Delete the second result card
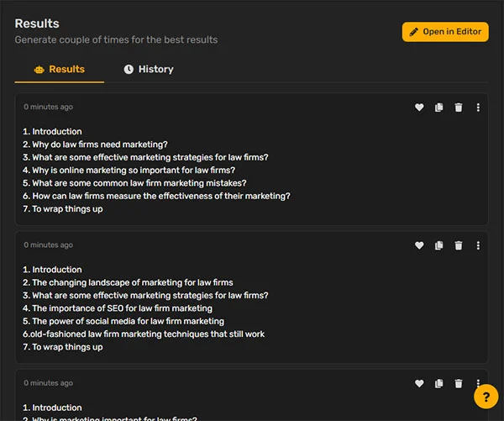The height and width of the screenshot is (421, 504). (x=459, y=245)
